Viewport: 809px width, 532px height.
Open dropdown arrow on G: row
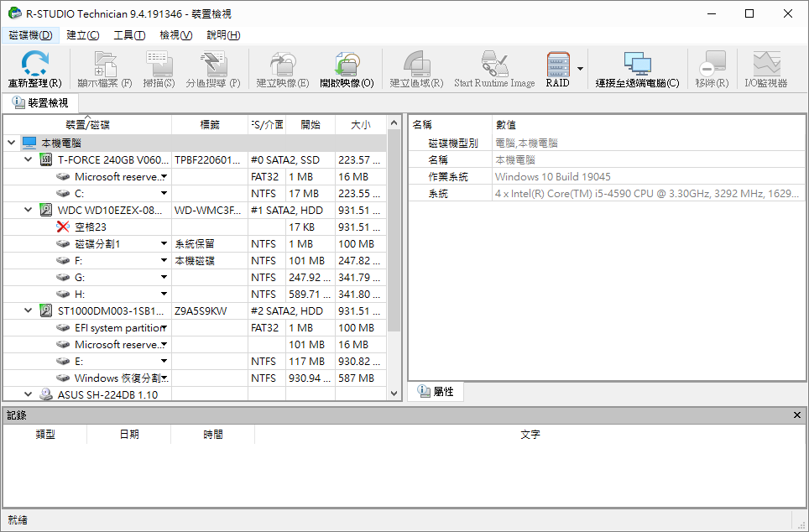[x=164, y=277]
